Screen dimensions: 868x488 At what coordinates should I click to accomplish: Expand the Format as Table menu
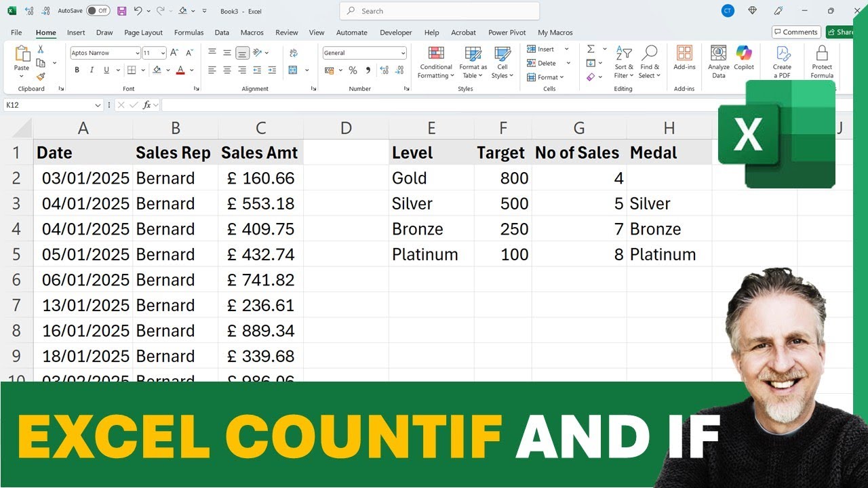click(473, 62)
